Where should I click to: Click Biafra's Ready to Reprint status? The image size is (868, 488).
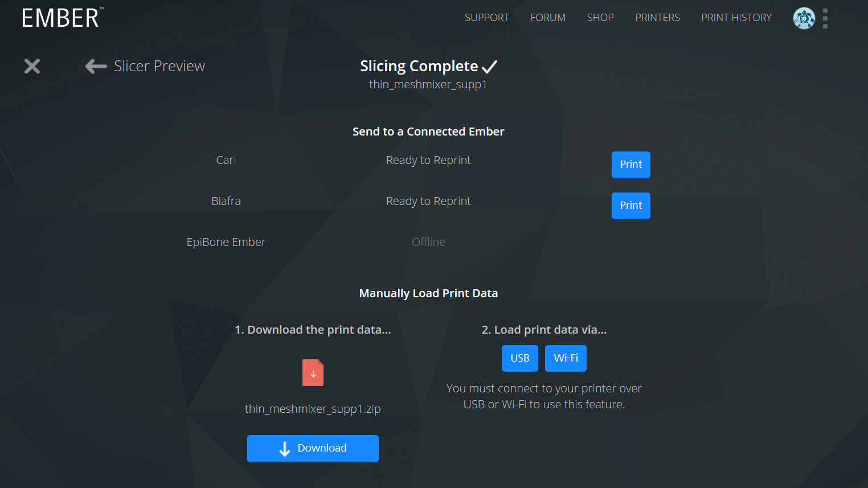[x=428, y=202]
